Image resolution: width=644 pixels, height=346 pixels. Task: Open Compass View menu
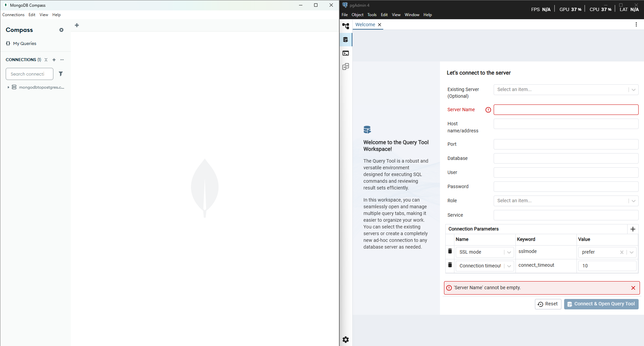tap(44, 15)
